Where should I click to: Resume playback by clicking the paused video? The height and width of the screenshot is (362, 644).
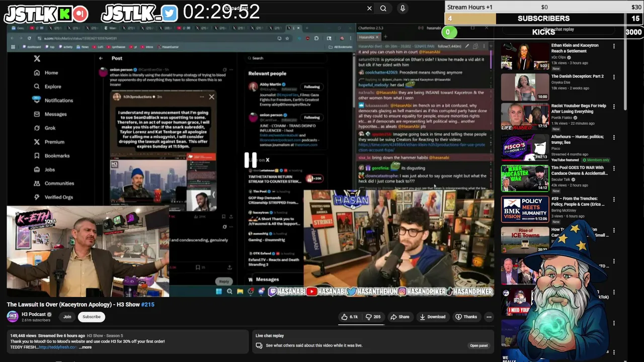point(251,160)
